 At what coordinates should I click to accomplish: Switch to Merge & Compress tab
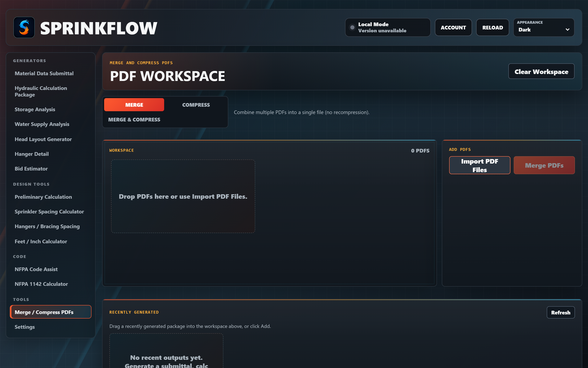pos(134,120)
